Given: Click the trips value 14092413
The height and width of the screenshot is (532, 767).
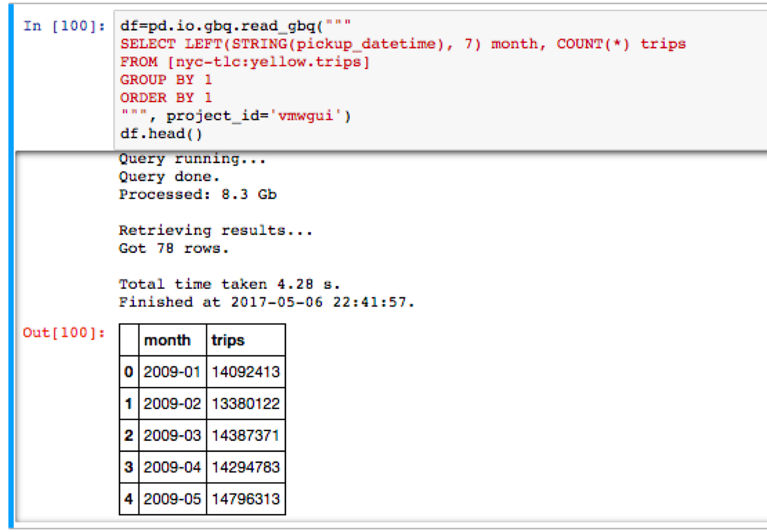Looking at the screenshot, I should 246,371.
